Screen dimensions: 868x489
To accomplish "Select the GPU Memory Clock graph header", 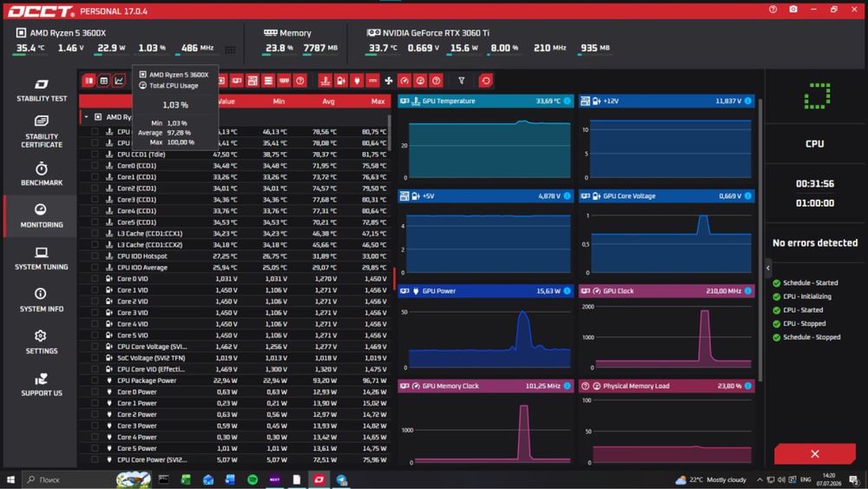I will tap(485, 386).
